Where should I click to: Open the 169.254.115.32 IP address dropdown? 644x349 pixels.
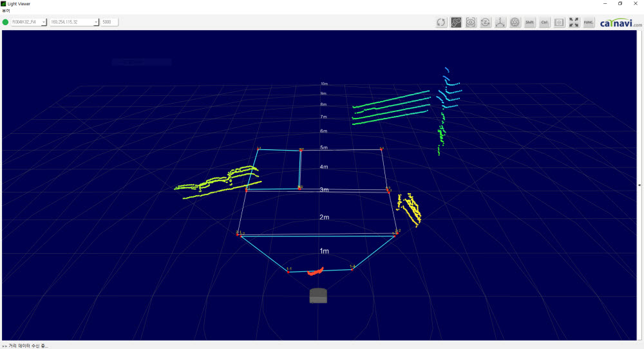74,22
